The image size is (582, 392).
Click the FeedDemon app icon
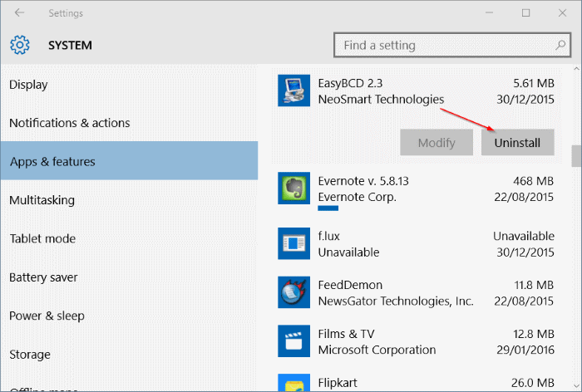click(x=294, y=292)
